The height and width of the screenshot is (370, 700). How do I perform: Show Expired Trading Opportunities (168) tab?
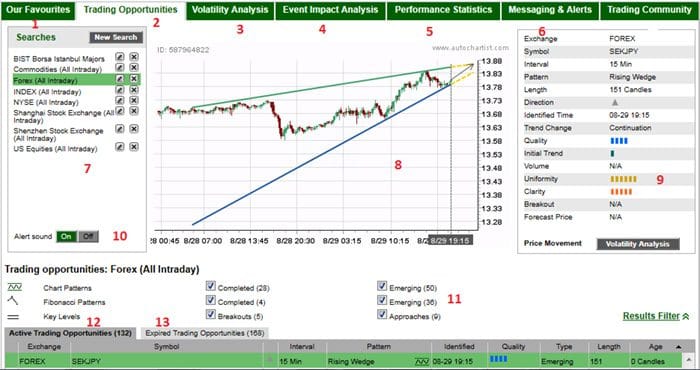coord(205,333)
